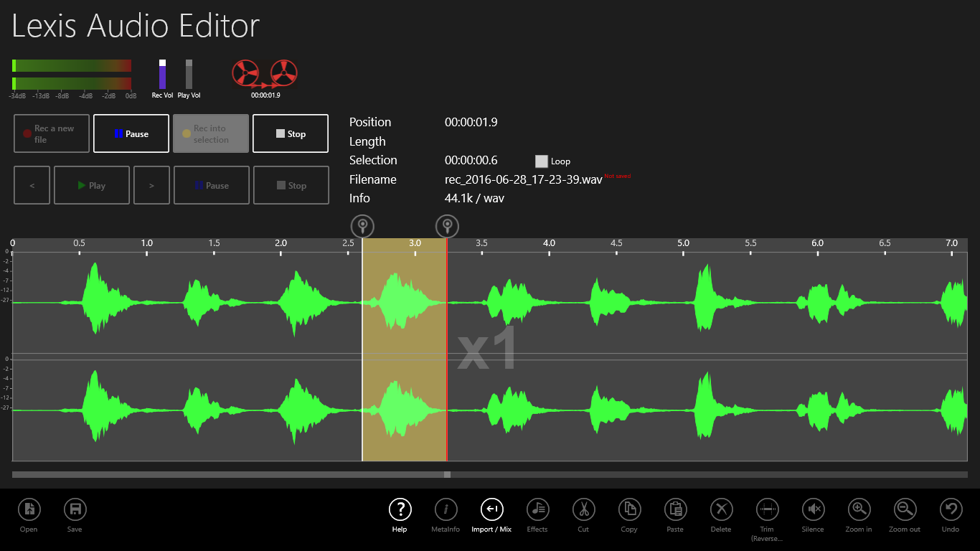Image resolution: width=980 pixels, height=551 pixels.
Task: Paste audio with the Paste icon
Action: (675, 510)
